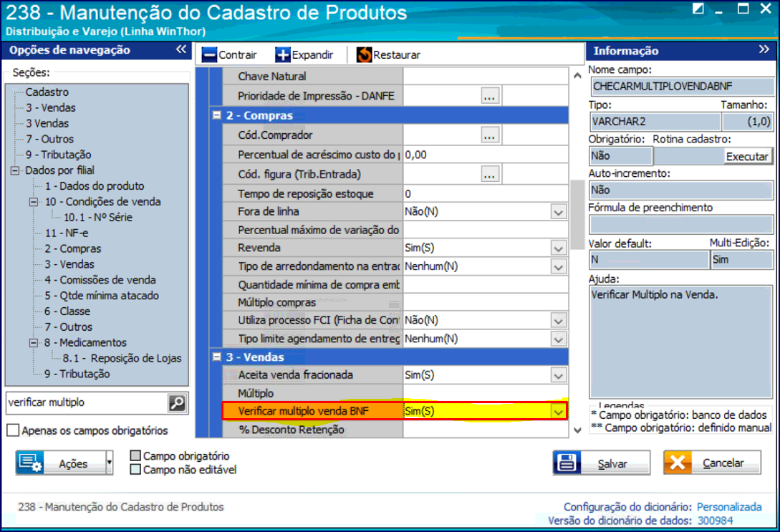The width and height of the screenshot is (780, 532).
Task: Collapse the 3 - Vendas section
Action: pyautogui.click(x=217, y=357)
